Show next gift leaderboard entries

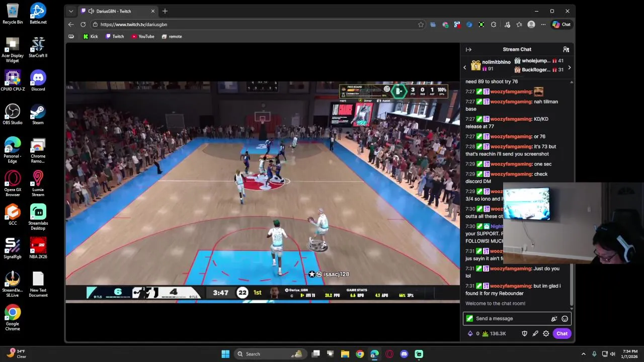(x=569, y=67)
